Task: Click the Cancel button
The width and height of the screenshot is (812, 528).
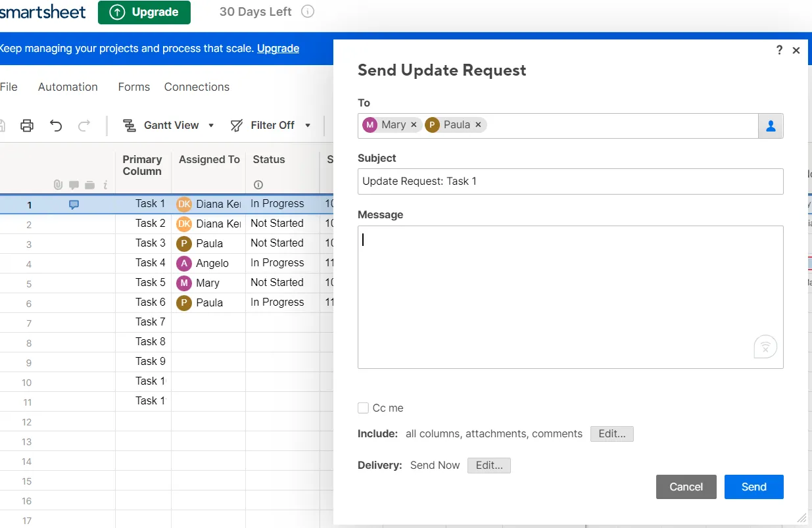Action: [x=686, y=487]
